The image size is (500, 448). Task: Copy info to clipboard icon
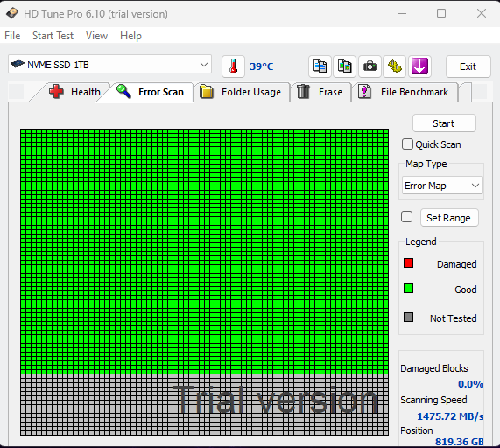tap(320, 66)
